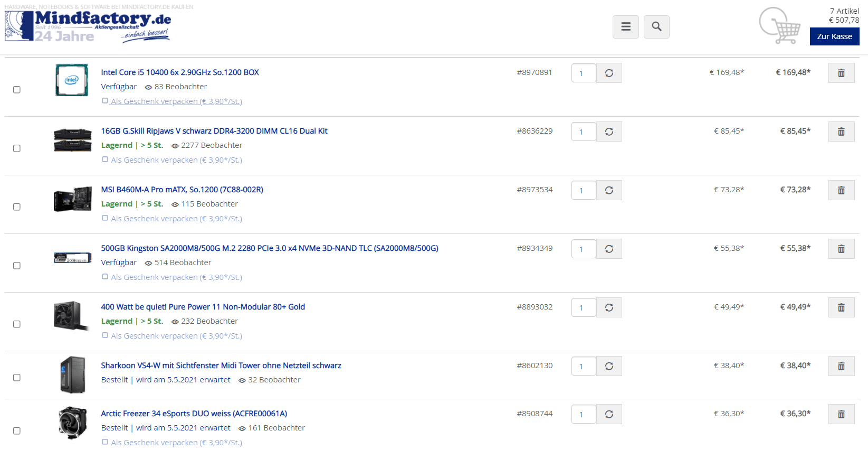Open MSI B460M-A Pro mATX product link
The width and height of the screenshot is (868, 450).
coord(182,190)
